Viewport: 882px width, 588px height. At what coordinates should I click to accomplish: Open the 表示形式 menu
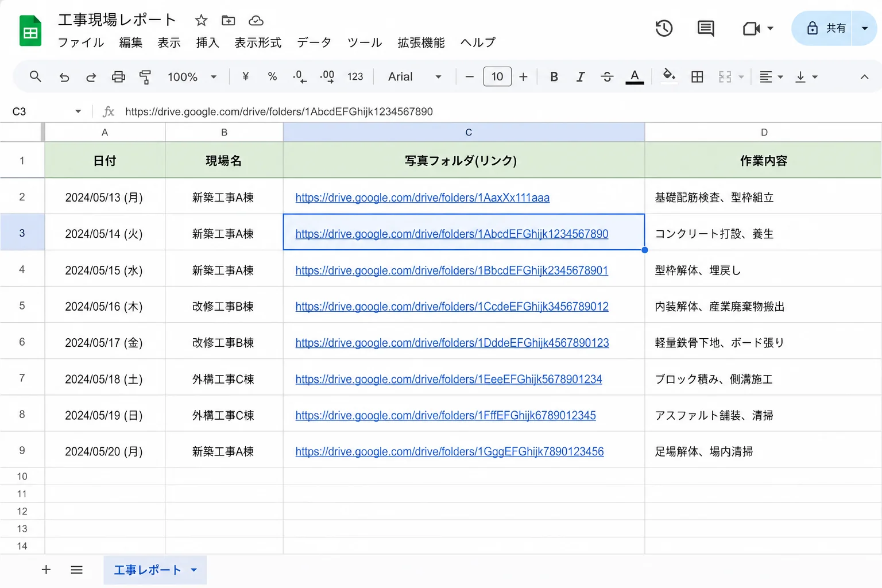click(x=258, y=42)
